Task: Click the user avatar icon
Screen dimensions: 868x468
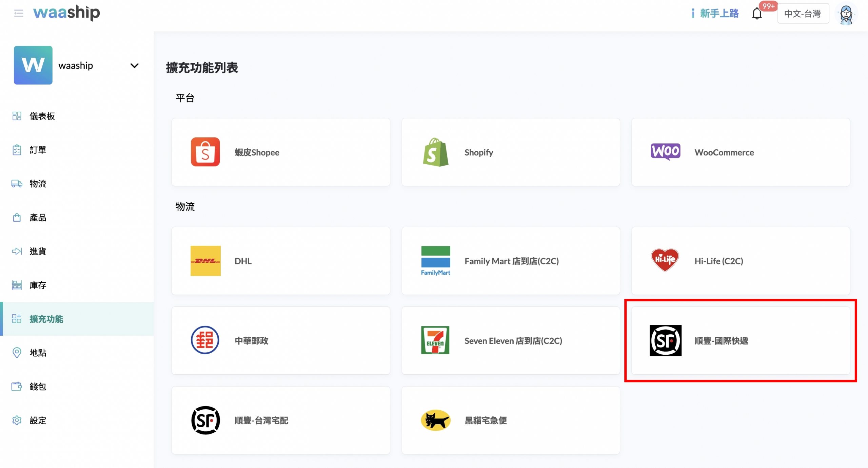Action: coord(846,14)
